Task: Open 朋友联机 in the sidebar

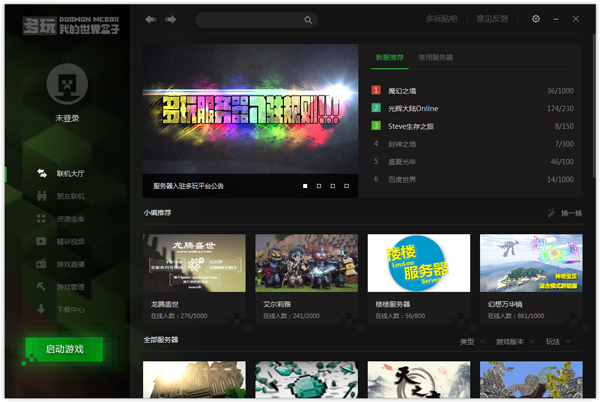Action: click(x=70, y=196)
